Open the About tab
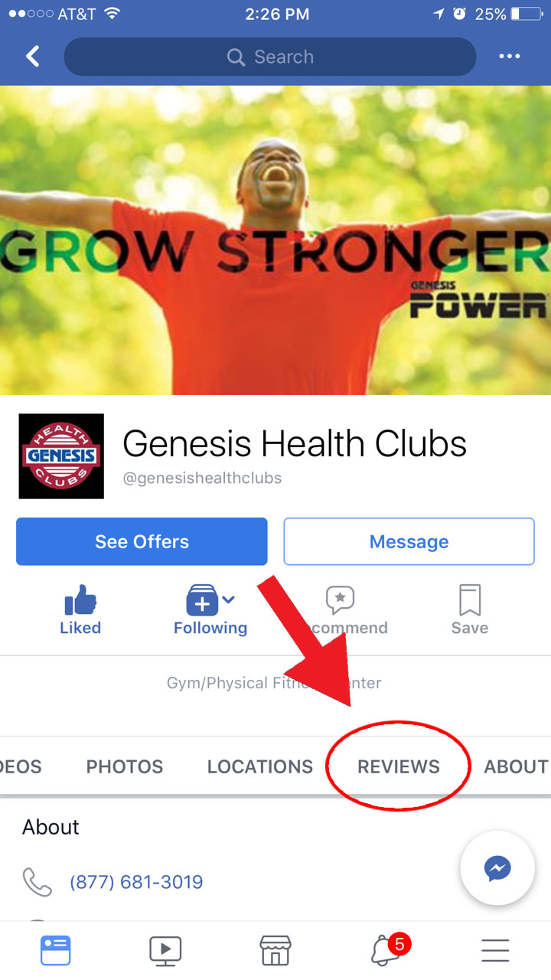 tap(517, 766)
